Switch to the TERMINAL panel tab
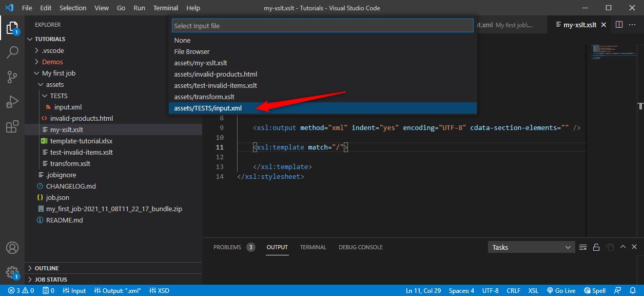Viewport: 644px width, 296px height. tap(313, 247)
